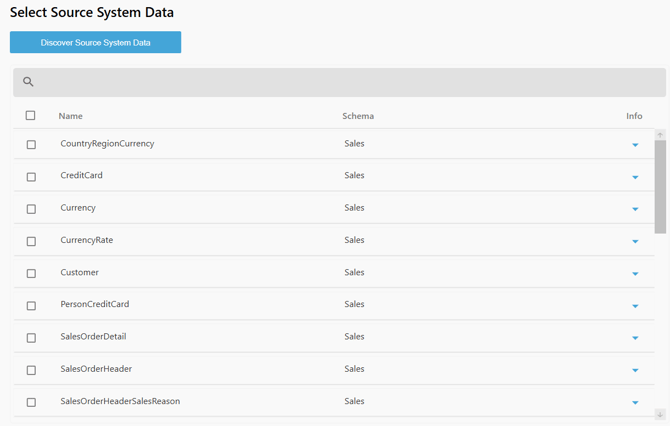Click the vertical scrollbar thumb
This screenshot has width=670, height=426.
coord(660,187)
